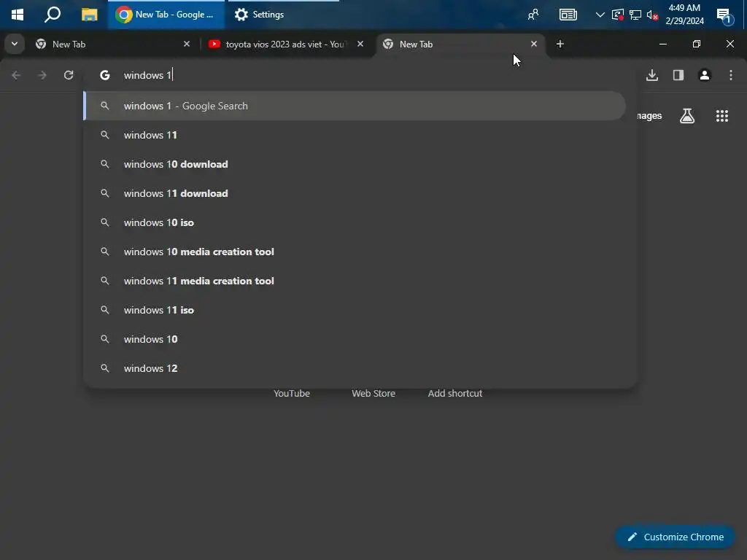
Task: Click search icon beside 'windows 10 download'
Action: (105, 164)
